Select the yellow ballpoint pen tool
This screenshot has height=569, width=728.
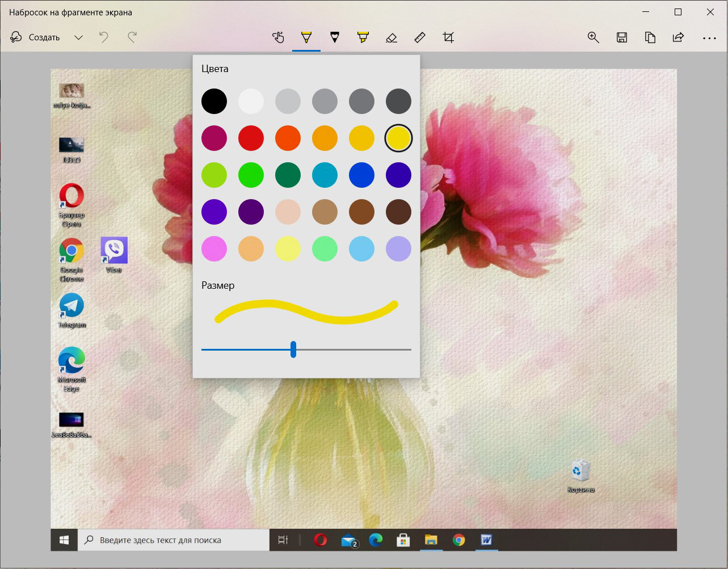306,37
